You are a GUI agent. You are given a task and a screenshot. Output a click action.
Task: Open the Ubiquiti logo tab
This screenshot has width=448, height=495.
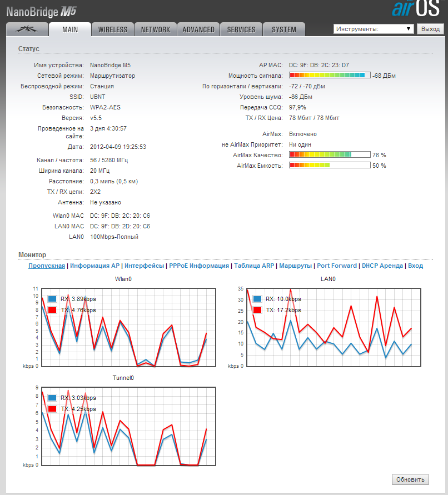point(27,29)
